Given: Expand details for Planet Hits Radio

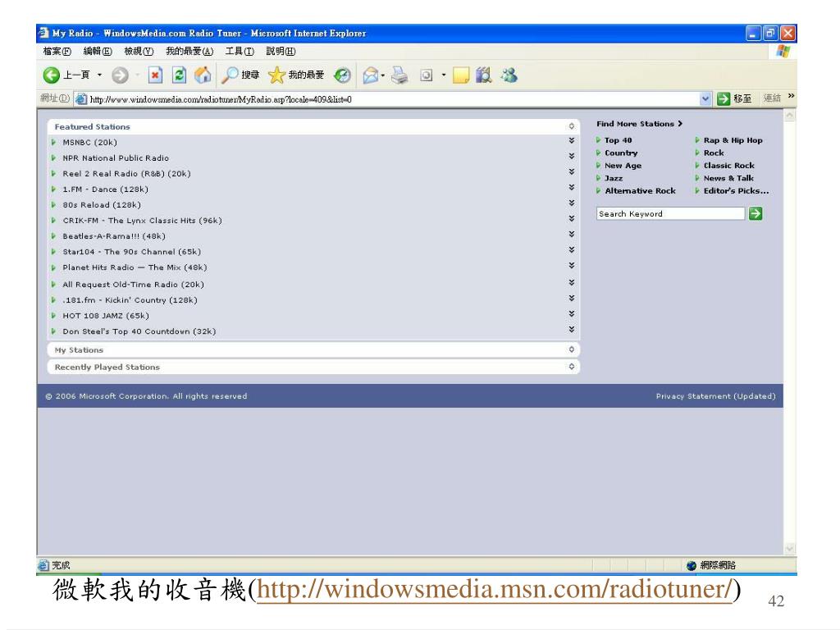Looking at the screenshot, I should coord(572,265).
